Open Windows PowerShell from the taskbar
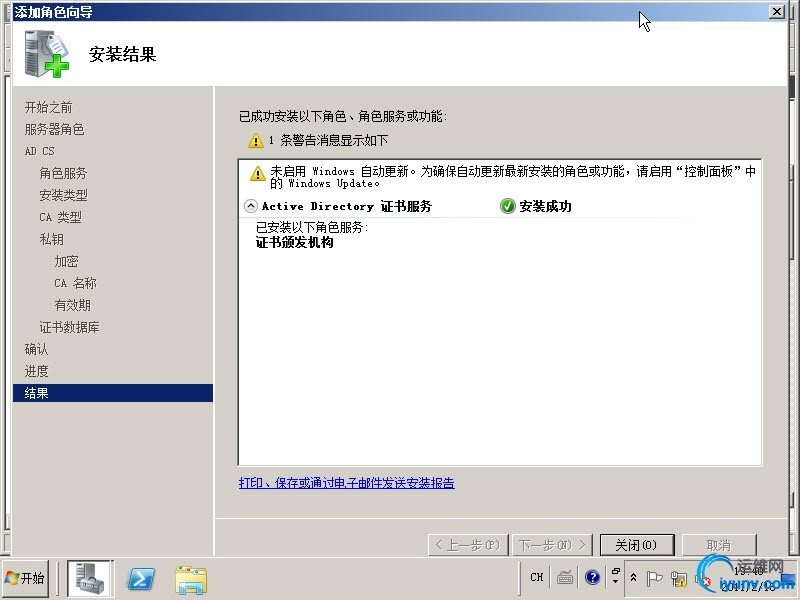Screen dimensions: 800x600 coord(140,579)
